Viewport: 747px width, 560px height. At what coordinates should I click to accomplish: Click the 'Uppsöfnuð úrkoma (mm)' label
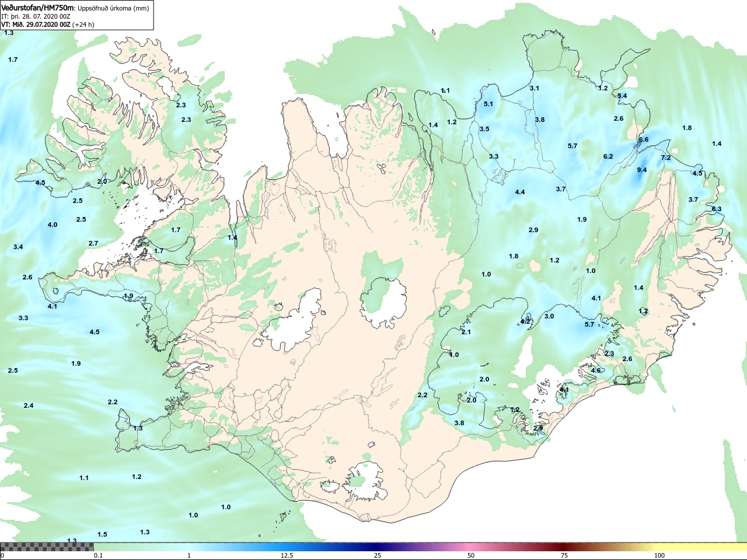tap(114, 8)
